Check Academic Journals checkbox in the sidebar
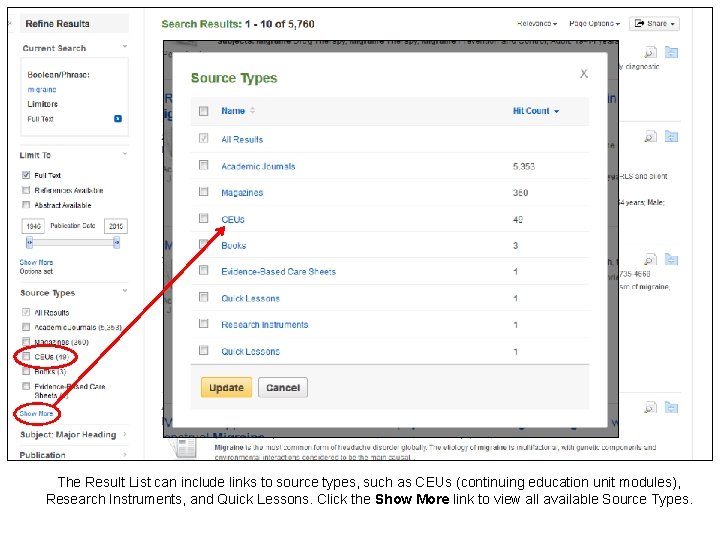 point(26,327)
